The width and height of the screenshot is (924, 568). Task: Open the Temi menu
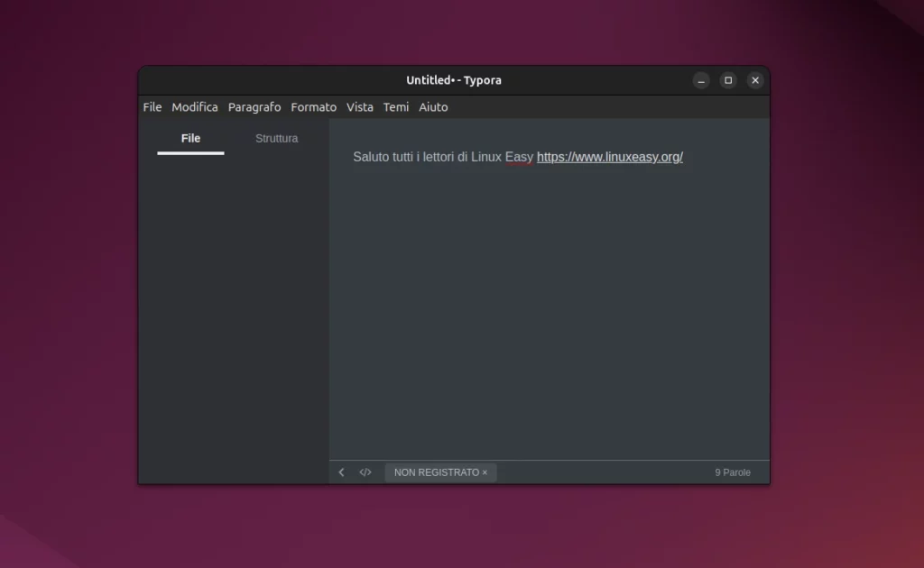[395, 107]
